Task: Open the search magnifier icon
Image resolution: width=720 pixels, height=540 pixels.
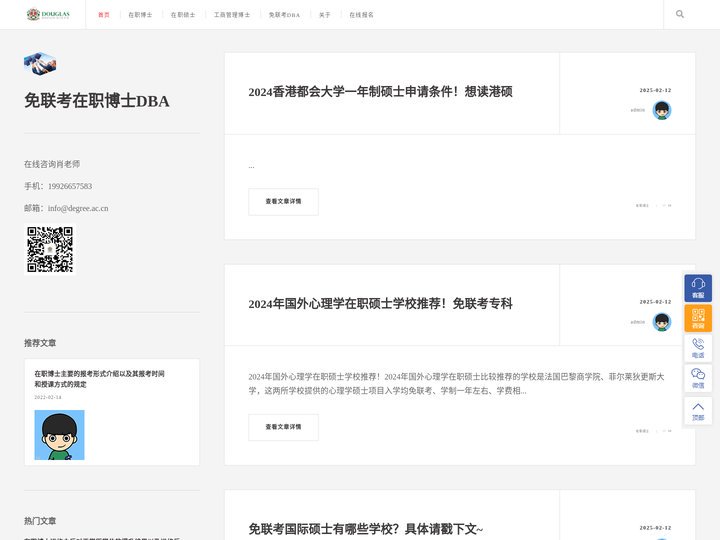Action: tap(680, 14)
